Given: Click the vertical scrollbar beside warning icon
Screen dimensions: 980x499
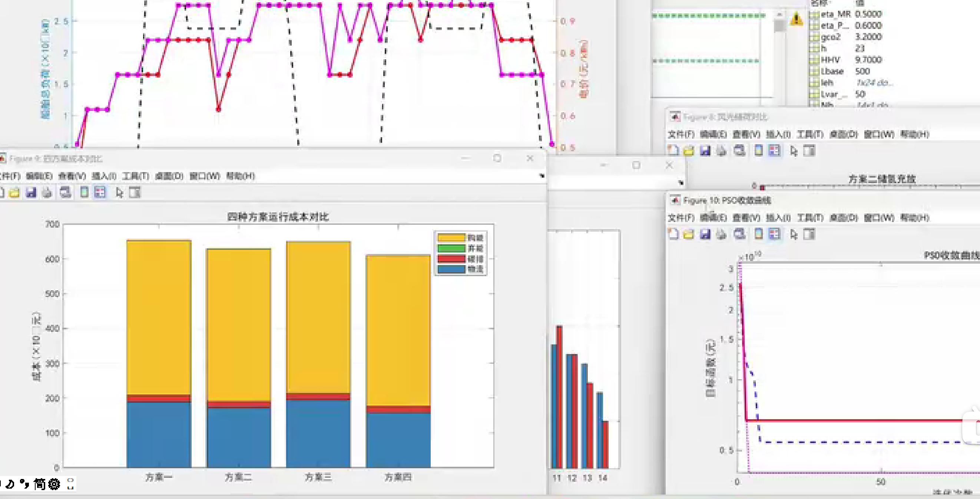Looking at the screenshot, I should [780, 26].
